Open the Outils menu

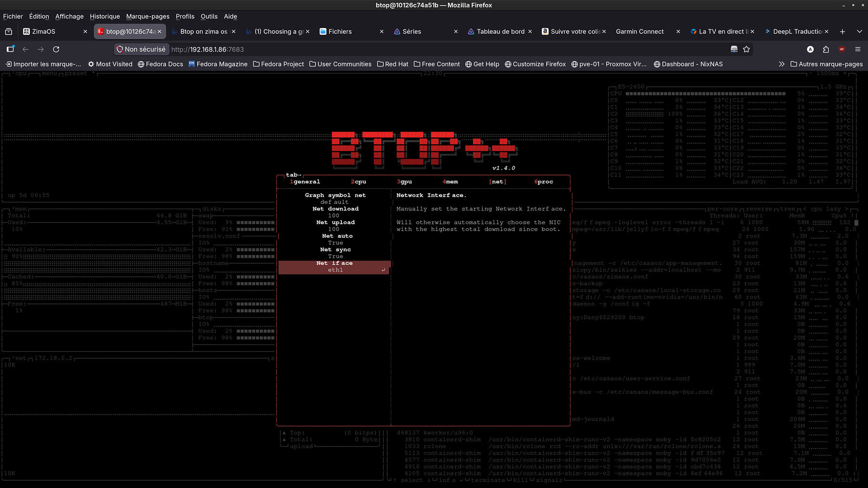209,16
